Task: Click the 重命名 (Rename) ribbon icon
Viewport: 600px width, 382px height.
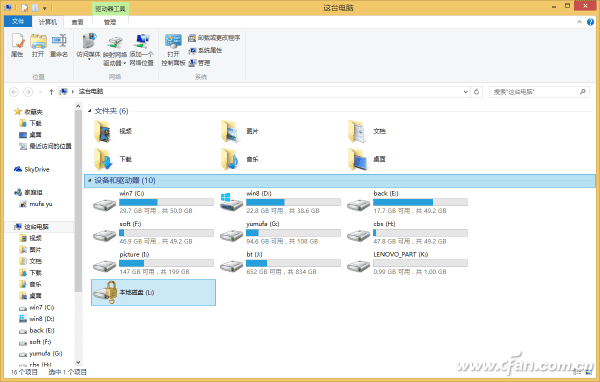Action: [x=59, y=45]
